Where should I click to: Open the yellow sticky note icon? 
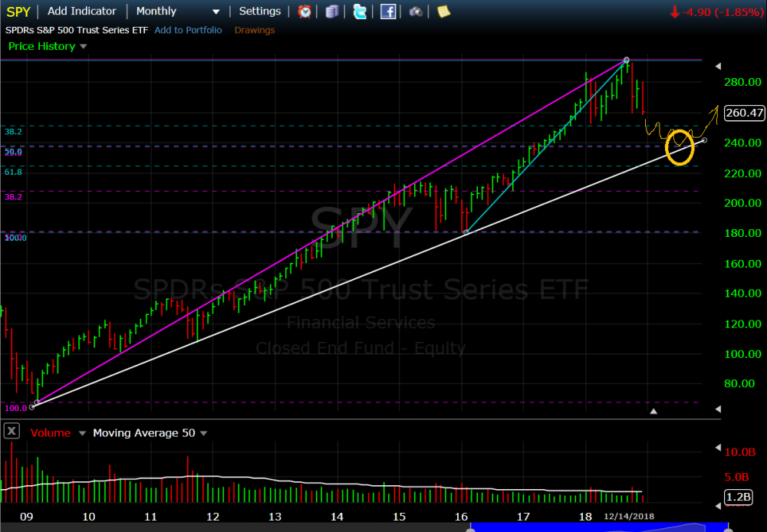click(443, 11)
